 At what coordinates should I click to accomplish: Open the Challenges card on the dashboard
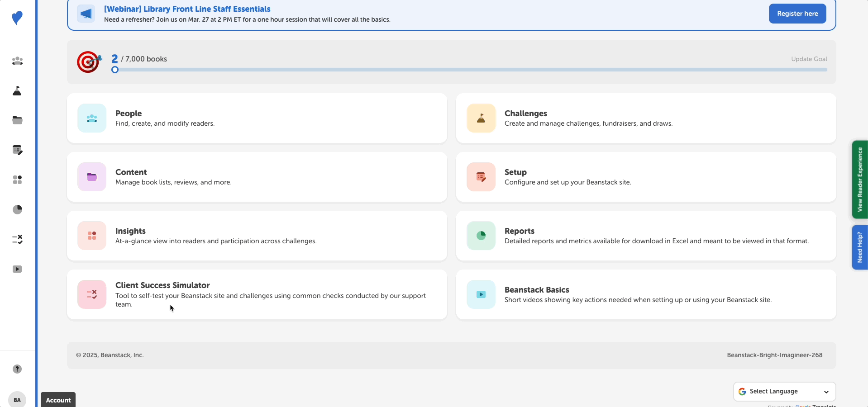point(646,118)
